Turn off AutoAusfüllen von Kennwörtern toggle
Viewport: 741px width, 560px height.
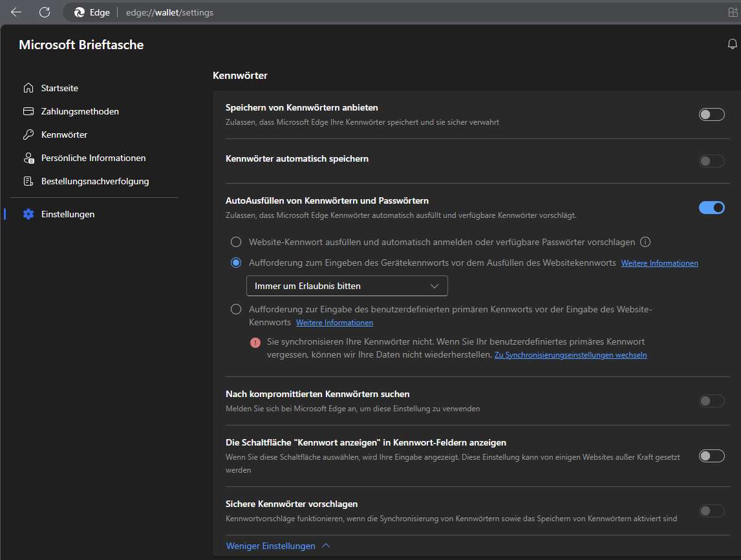pyautogui.click(x=711, y=208)
